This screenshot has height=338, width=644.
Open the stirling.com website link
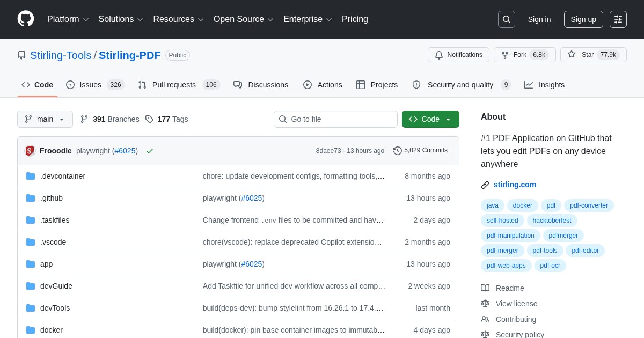[x=515, y=185]
